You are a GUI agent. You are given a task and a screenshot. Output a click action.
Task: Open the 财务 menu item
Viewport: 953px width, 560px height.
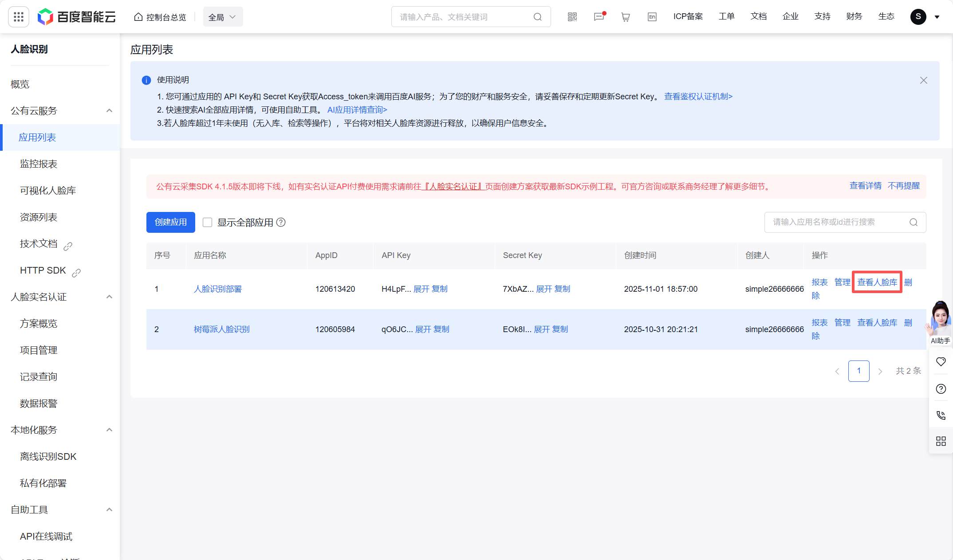(854, 16)
